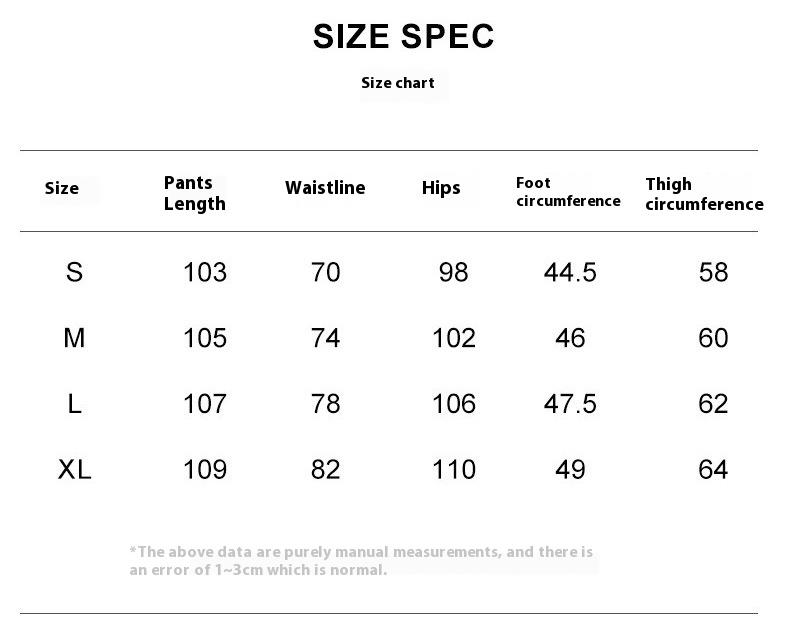Click foot circumference value 47.5

point(570,404)
